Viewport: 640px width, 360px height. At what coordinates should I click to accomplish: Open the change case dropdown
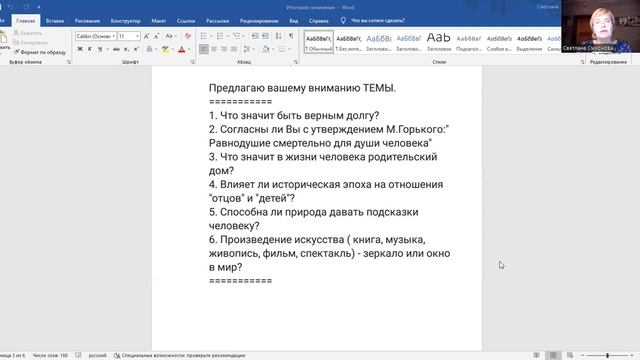point(171,36)
